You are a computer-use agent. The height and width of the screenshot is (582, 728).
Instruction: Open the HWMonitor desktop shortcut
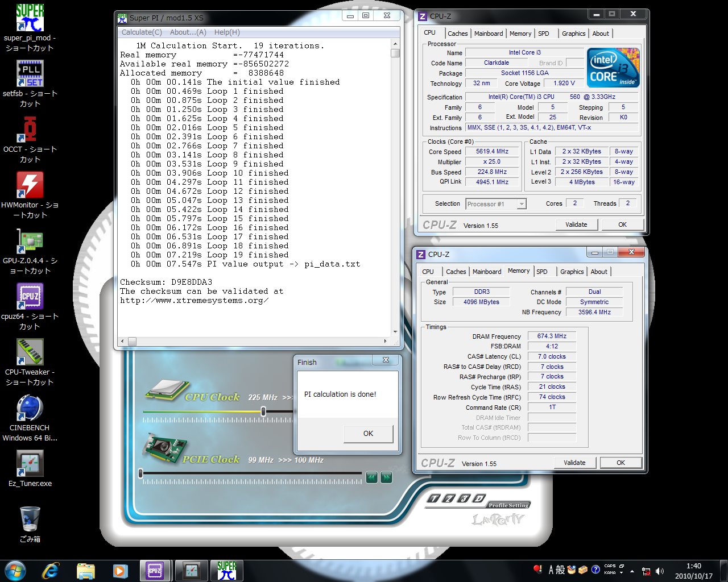coord(30,195)
